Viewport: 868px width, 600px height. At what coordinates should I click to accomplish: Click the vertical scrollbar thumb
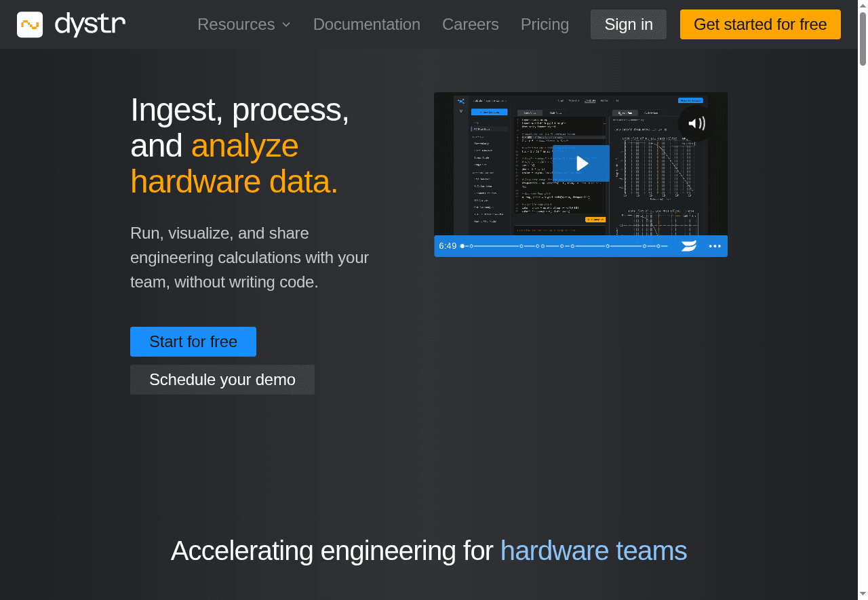click(x=863, y=39)
